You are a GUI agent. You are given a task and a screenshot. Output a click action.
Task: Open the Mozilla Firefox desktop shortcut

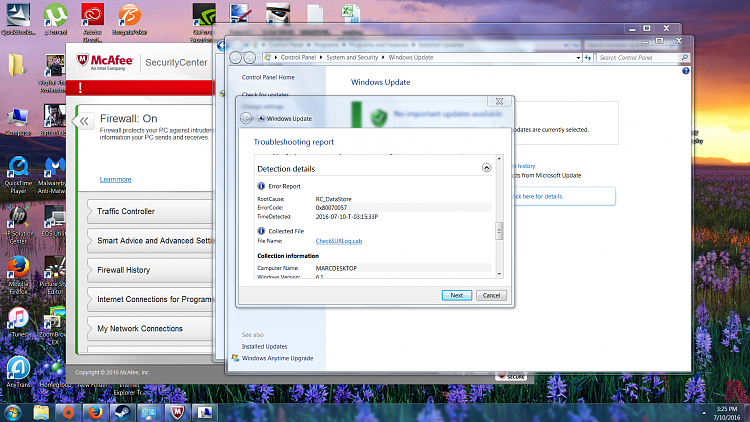18,275
